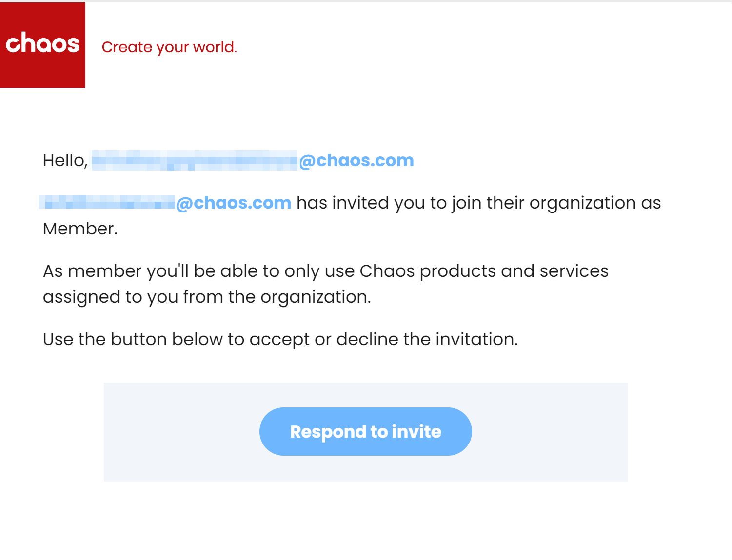Click the "organization as" text in the invitation
Image resolution: width=732 pixels, height=560 pixels.
click(595, 203)
